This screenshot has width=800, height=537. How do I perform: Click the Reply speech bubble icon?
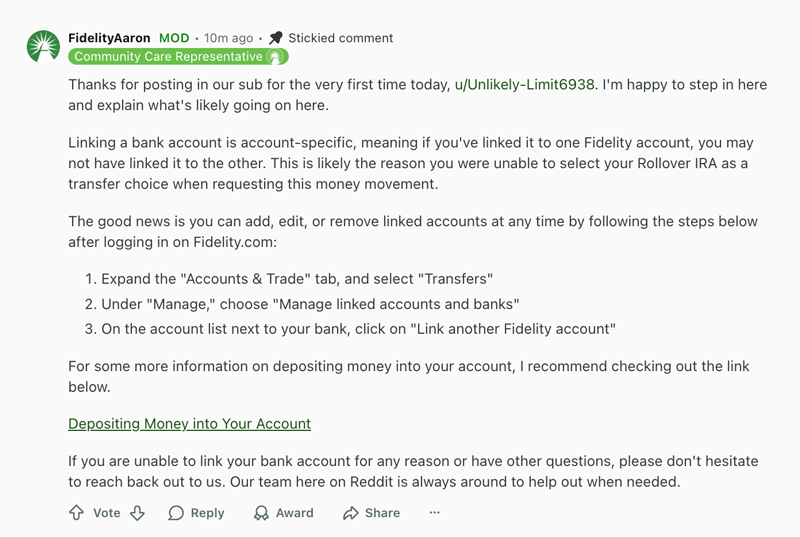pos(176,513)
